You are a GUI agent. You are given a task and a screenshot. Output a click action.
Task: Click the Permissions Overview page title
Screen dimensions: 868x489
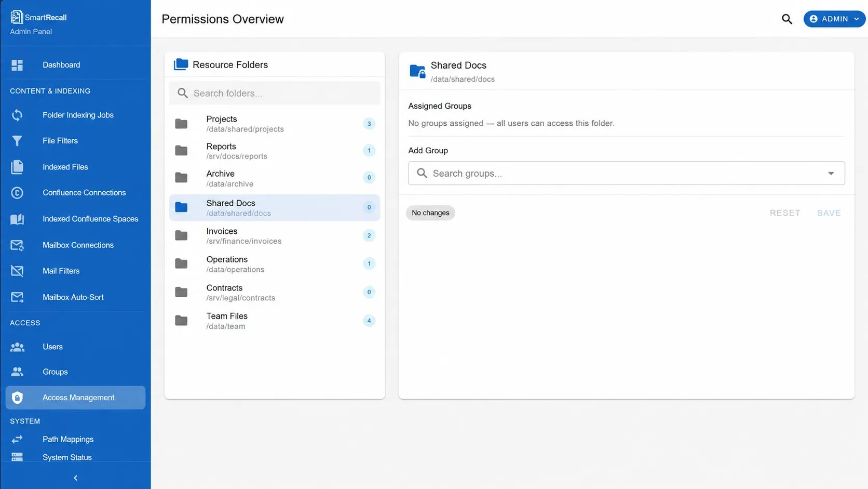[x=223, y=19]
